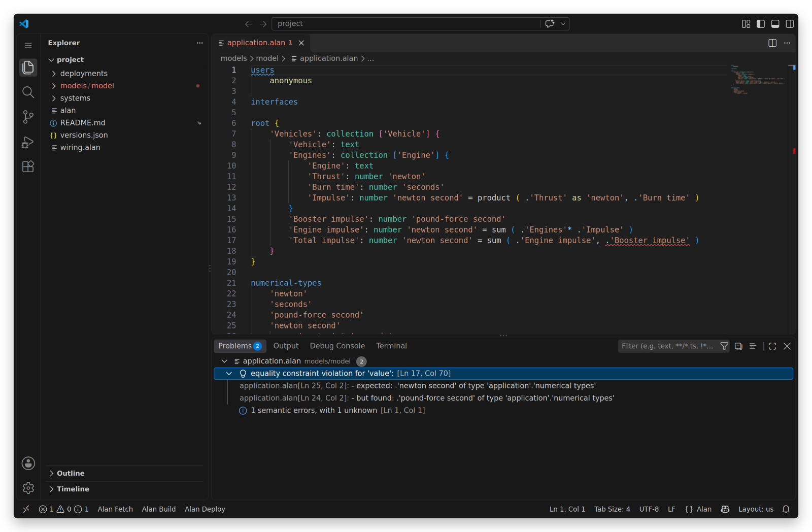Open the Search view icon

tap(28, 92)
